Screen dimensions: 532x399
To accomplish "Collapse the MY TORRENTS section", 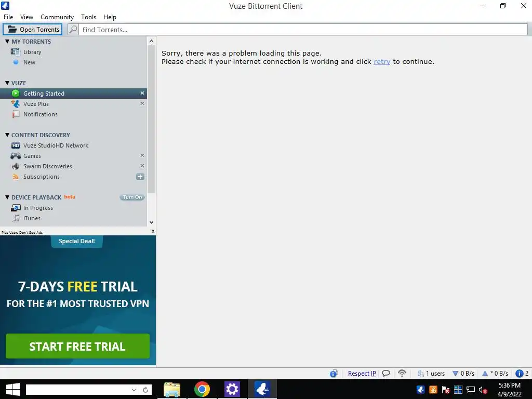I will coord(7,42).
